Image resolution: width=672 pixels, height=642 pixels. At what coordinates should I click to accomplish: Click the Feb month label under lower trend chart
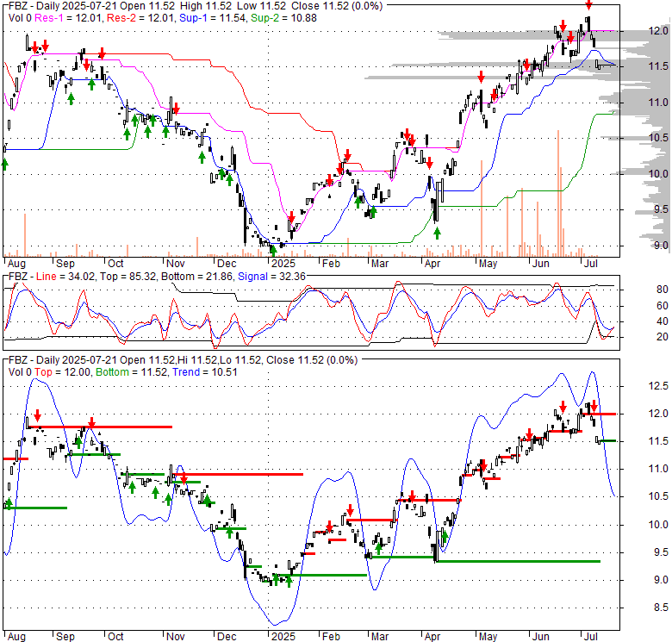[331, 637]
